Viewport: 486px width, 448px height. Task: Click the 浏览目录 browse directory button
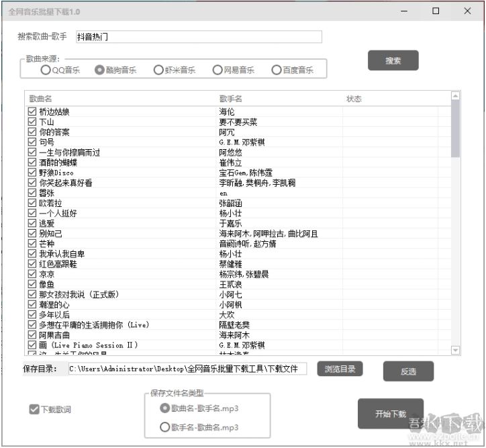point(340,369)
